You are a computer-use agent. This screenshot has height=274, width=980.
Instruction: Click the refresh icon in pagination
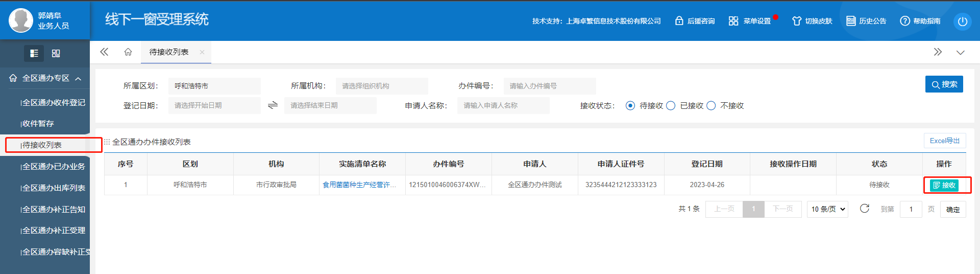point(864,209)
